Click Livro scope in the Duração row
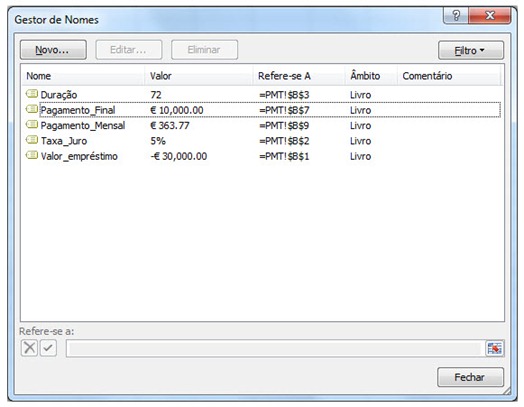 361,95
